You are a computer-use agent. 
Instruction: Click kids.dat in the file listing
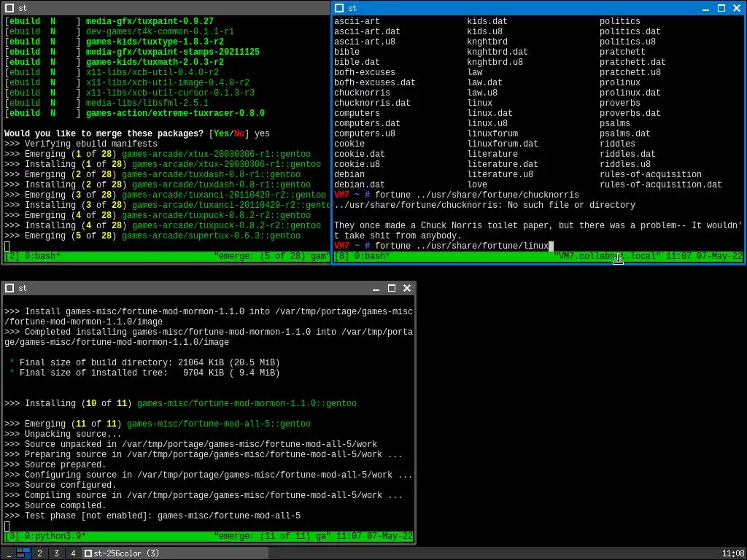[487, 21]
